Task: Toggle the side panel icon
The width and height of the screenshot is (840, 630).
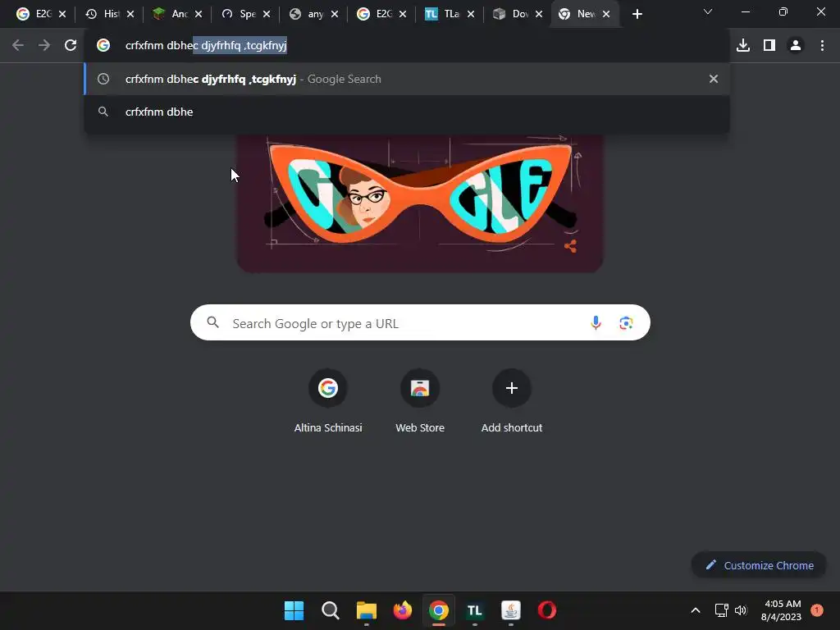Action: (769, 46)
